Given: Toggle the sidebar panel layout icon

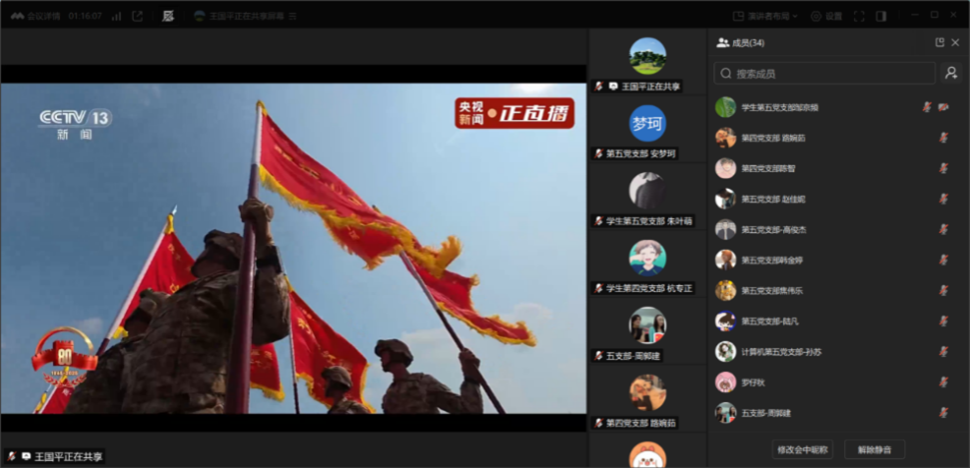Looking at the screenshot, I should 881,16.
